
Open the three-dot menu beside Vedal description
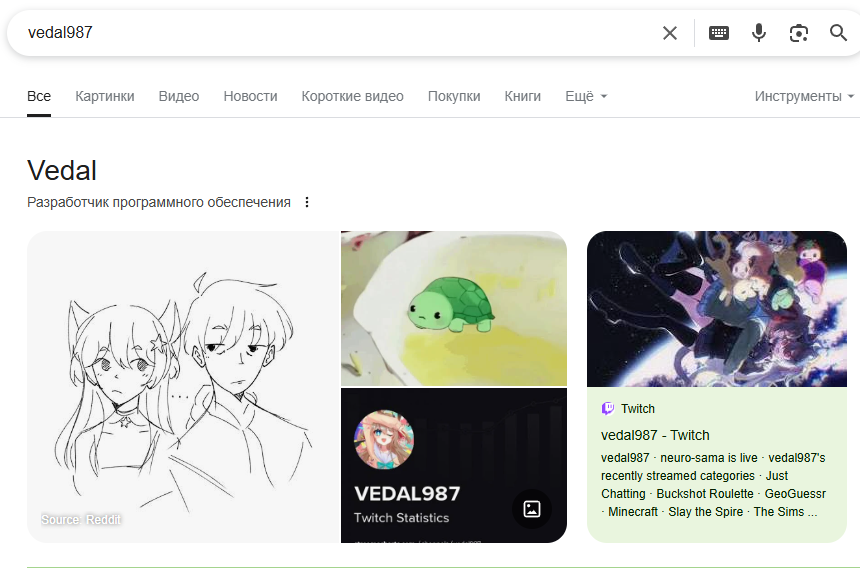coord(307,202)
